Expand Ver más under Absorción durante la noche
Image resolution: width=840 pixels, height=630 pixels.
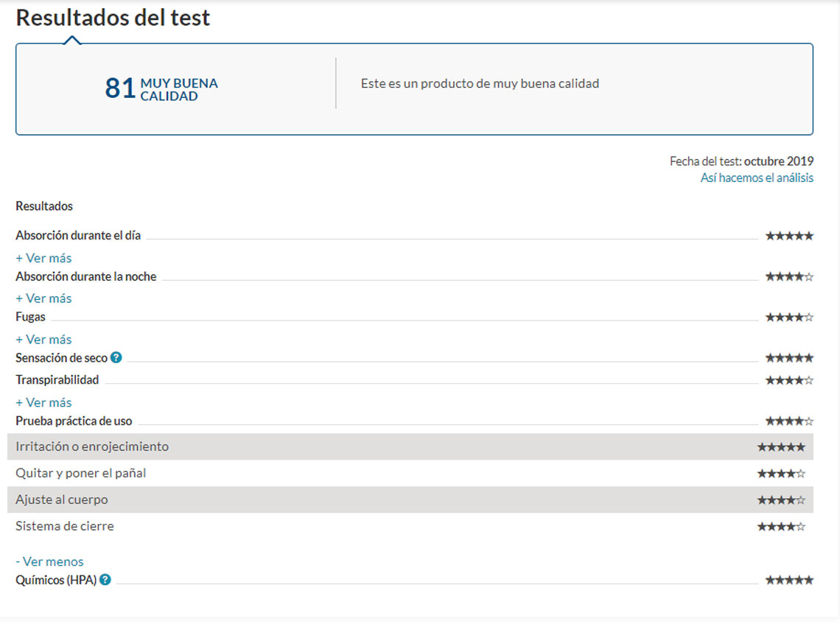[43, 298]
